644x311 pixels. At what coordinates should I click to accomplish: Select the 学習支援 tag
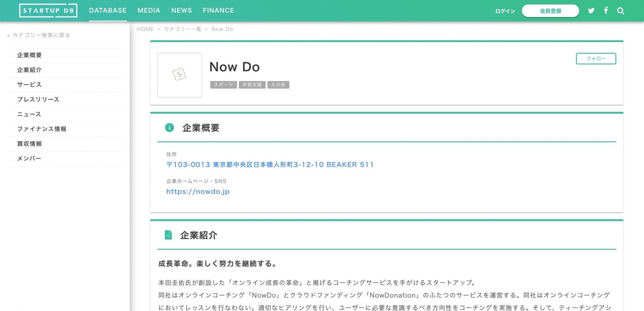pos(252,85)
